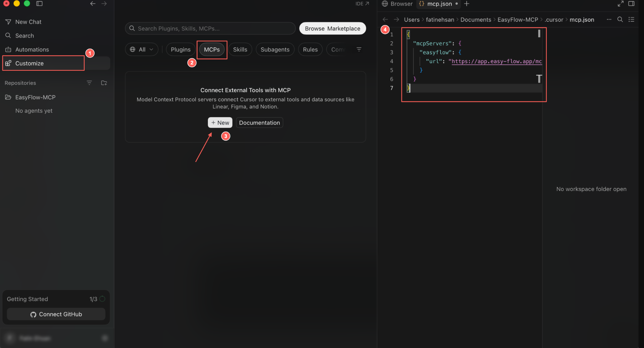The height and width of the screenshot is (348, 644).
Task: Click the New Chat icon in the sidebar
Action: 8,22
